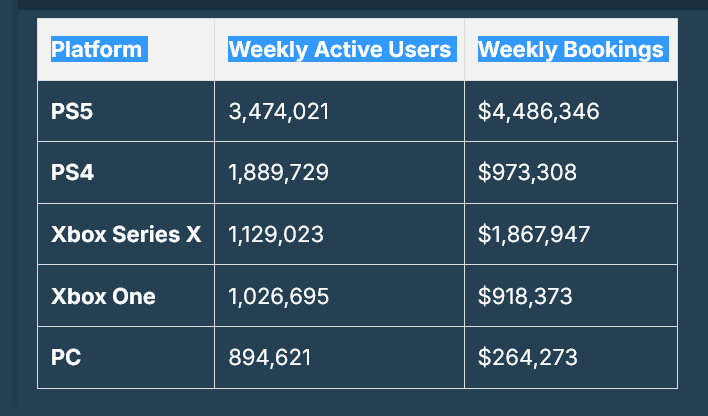Click the Weekly Bookings column header
The height and width of the screenshot is (416, 708).
(x=570, y=49)
